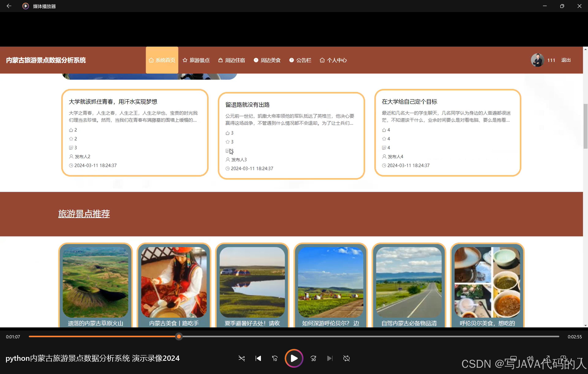Click the total duration 0:02:55
This screenshot has width=588, height=374.
(x=575, y=337)
